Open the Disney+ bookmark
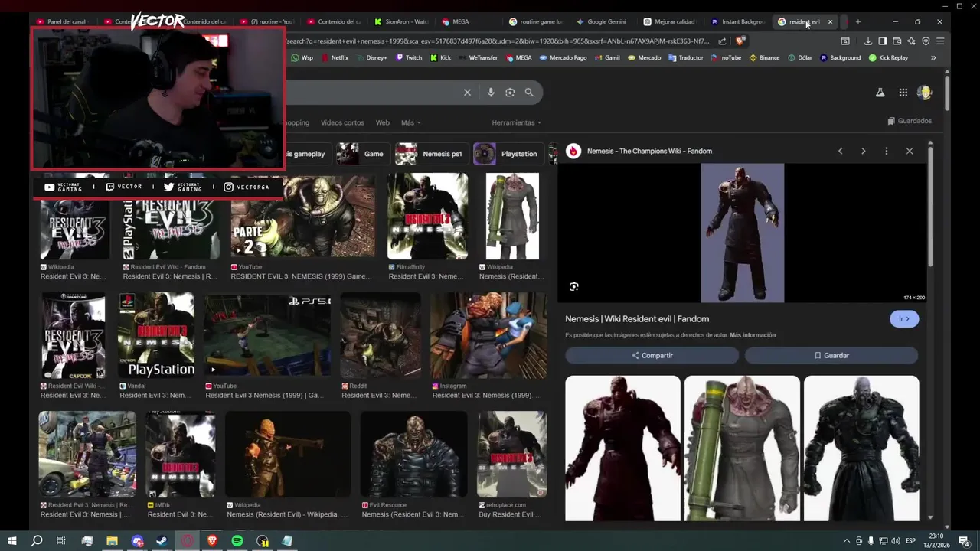Viewport: 980px width, 551px height. (371, 57)
